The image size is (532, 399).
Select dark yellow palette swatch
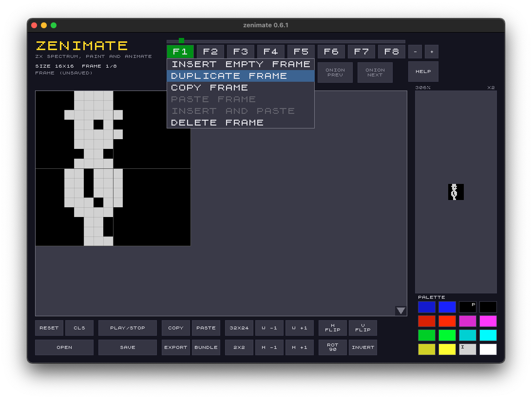pos(426,349)
